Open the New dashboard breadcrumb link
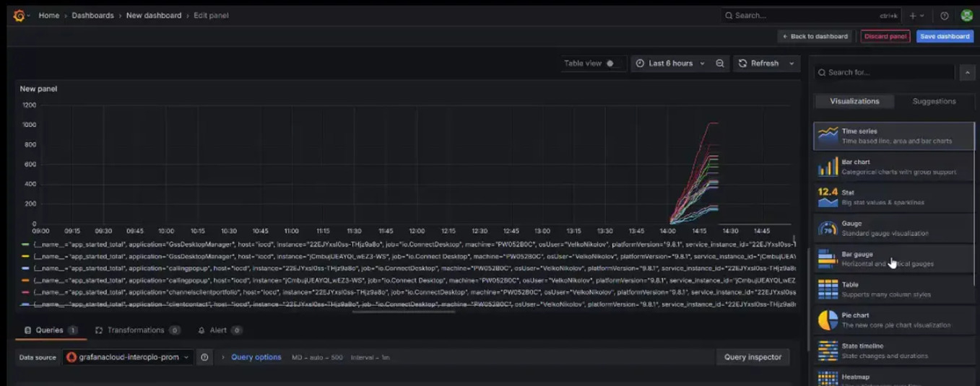 pos(154,15)
